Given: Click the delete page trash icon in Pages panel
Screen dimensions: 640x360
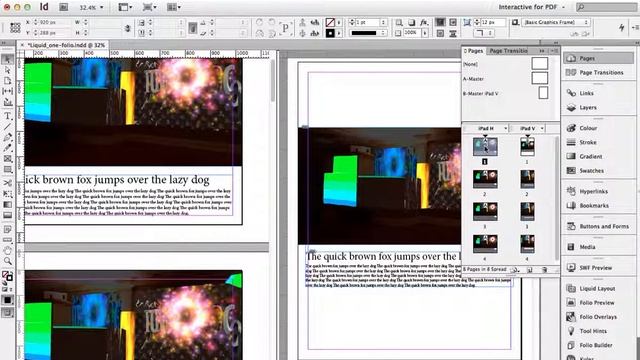Looking at the screenshot, I should (544, 270).
